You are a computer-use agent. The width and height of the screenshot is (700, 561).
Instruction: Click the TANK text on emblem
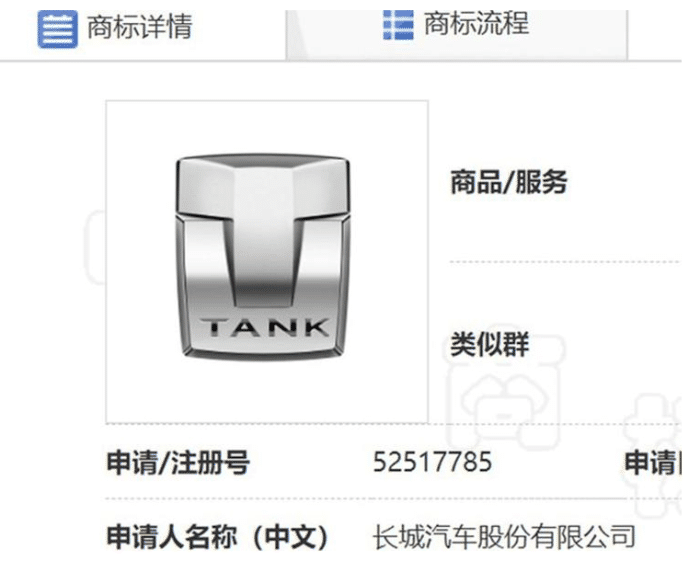(x=265, y=328)
